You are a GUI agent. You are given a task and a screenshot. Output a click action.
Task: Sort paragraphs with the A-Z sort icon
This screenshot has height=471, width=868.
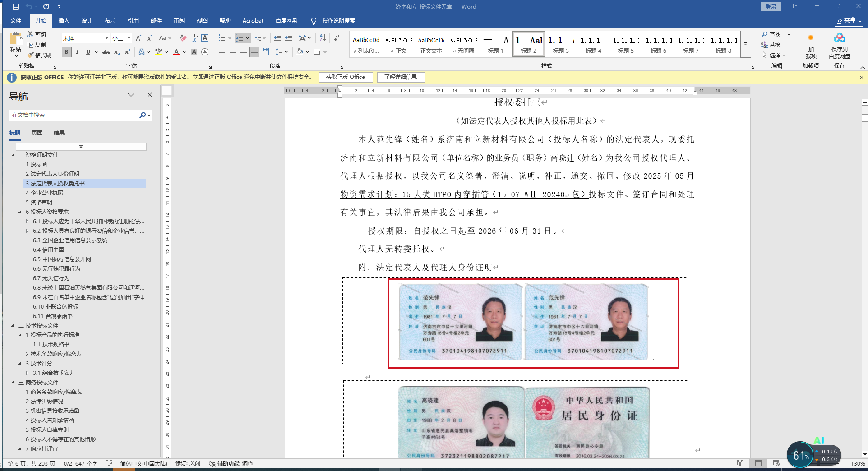click(323, 38)
